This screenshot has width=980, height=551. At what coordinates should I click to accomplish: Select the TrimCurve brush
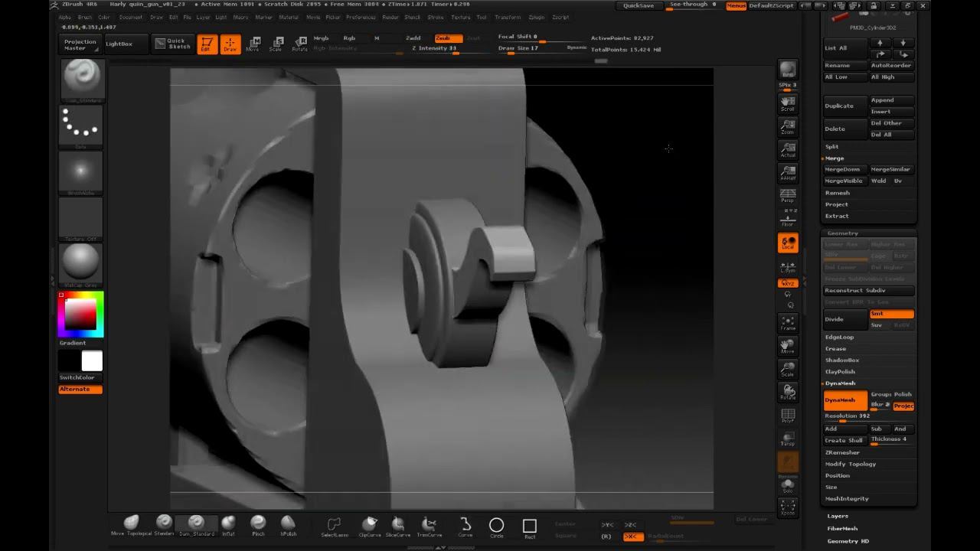coord(430,527)
